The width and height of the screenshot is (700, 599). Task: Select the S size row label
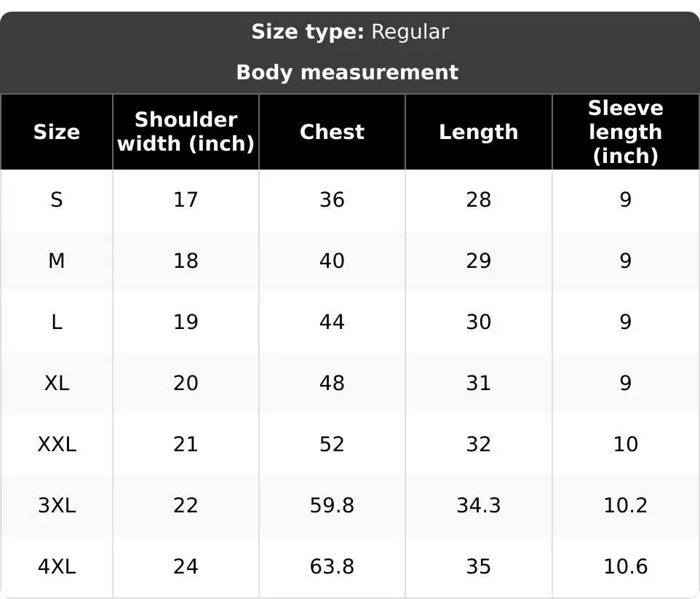click(57, 199)
